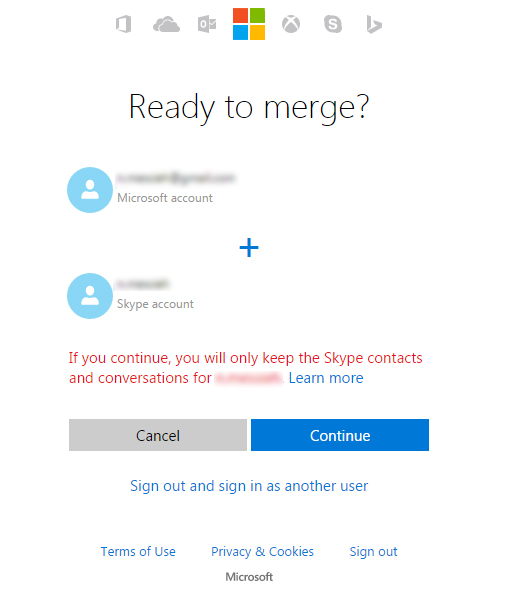Click the blue plus sign
Image resolution: width=530 pixels, height=592 pixels.
click(x=249, y=248)
